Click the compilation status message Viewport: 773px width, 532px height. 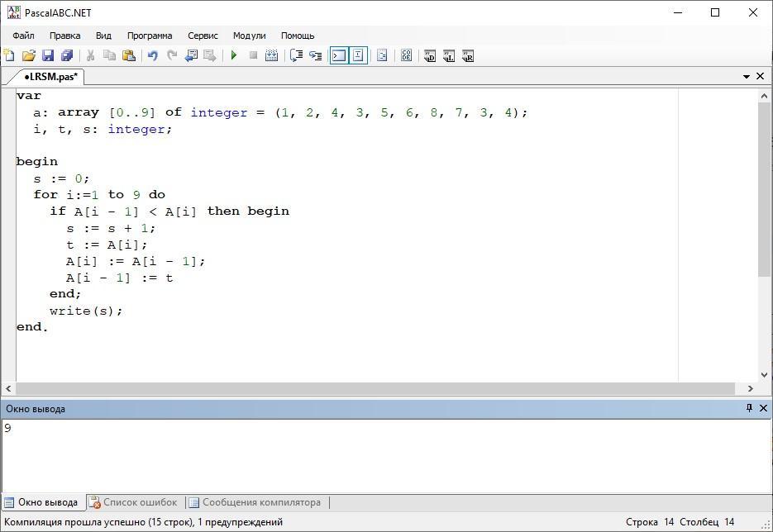coord(144,521)
